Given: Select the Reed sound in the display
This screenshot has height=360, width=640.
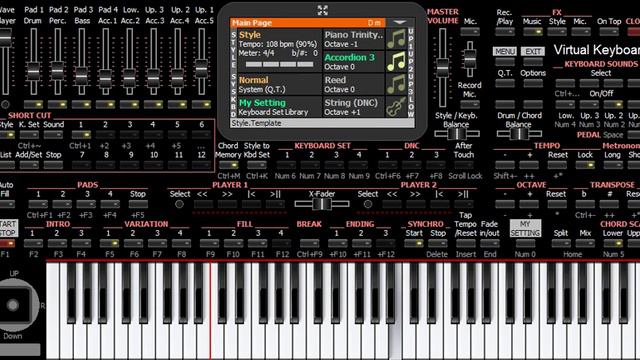Looking at the screenshot, I should [x=353, y=84].
